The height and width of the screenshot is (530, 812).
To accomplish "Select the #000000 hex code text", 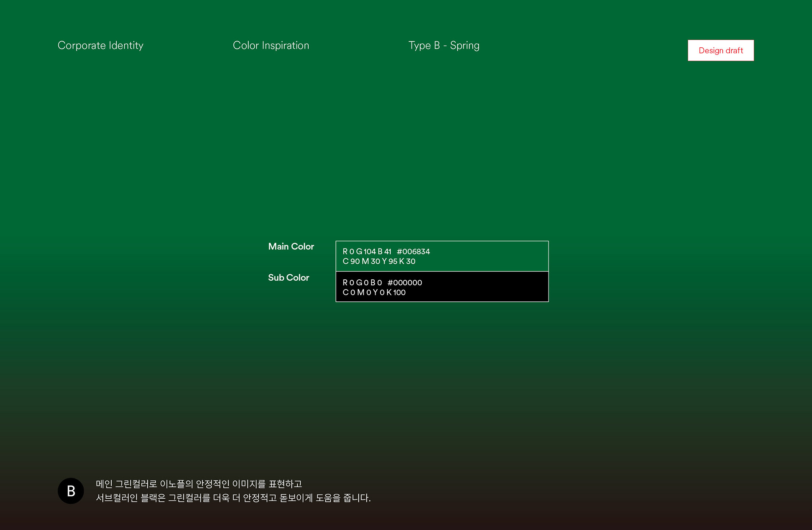I will pos(405,283).
